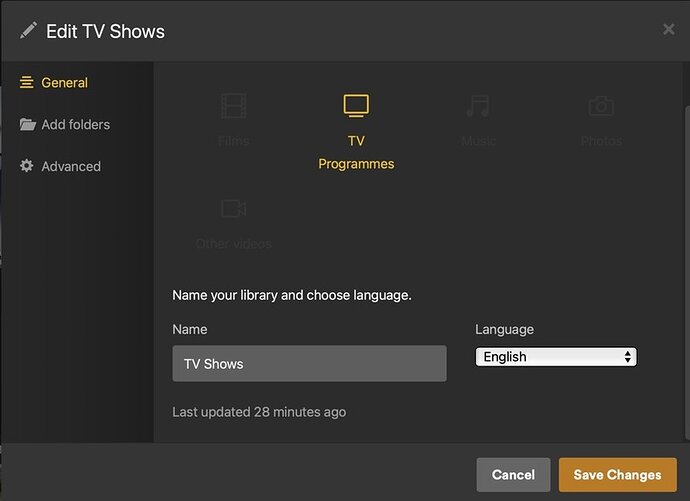Select the Other videos camcorder icon
Screen dimensions: 690x501
[x=233, y=208]
